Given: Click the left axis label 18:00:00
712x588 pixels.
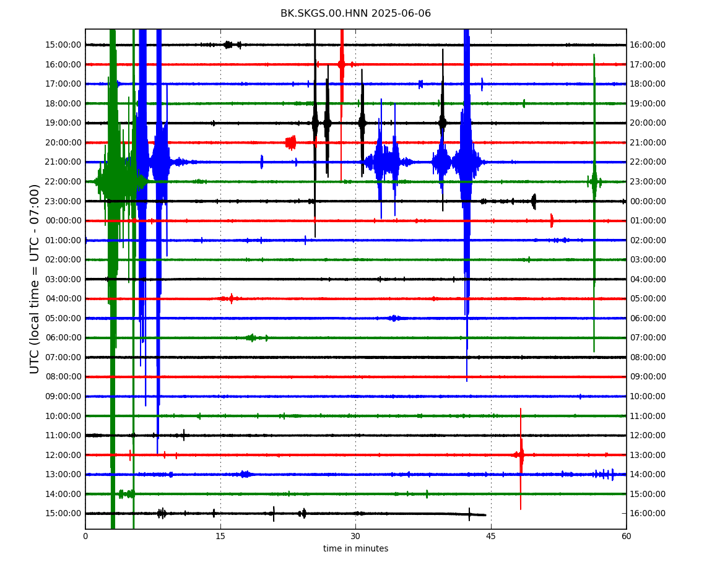Looking at the screenshot, I should (x=63, y=103).
